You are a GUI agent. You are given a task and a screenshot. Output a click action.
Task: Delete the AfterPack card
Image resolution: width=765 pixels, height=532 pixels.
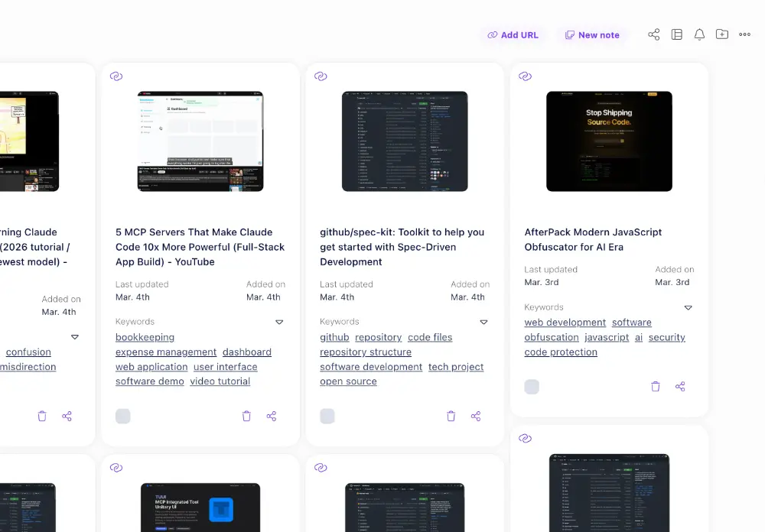(656, 387)
